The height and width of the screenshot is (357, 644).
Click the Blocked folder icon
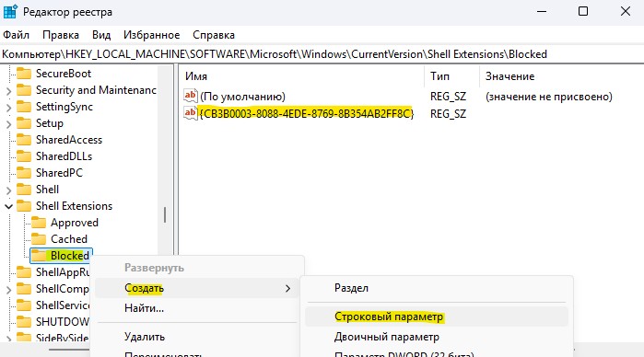39,256
